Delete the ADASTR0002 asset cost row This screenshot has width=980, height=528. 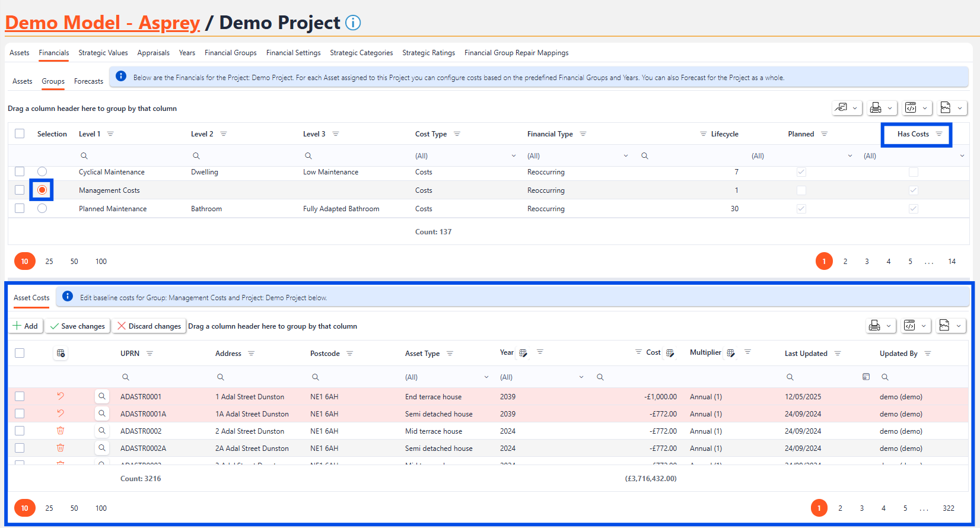pos(61,431)
